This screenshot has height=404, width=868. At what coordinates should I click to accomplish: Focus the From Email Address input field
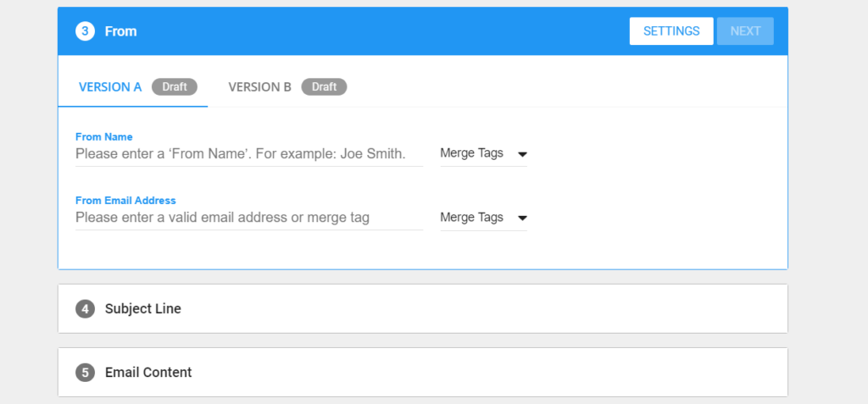coord(249,218)
